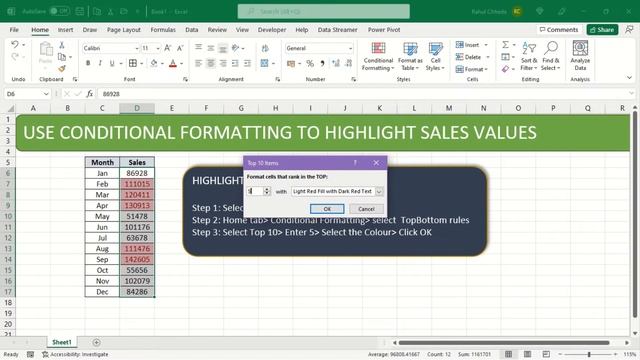640x360 pixels.
Task: Close the Top 10 Items dialog
Action: (376, 163)
